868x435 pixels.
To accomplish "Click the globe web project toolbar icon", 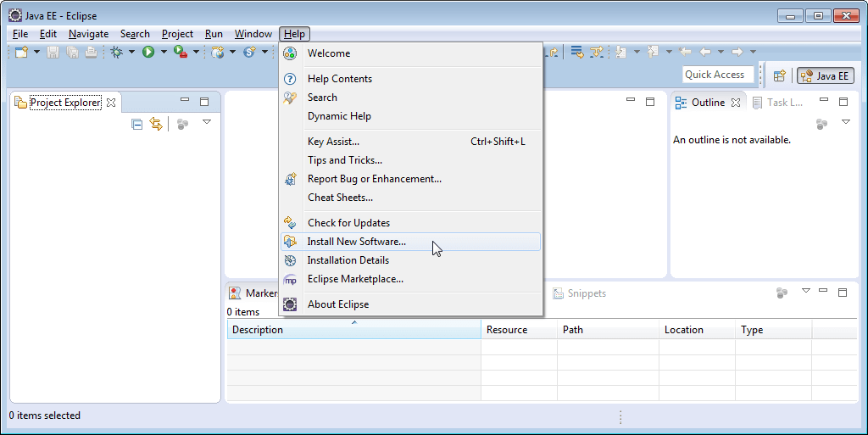I will (218, 52).
